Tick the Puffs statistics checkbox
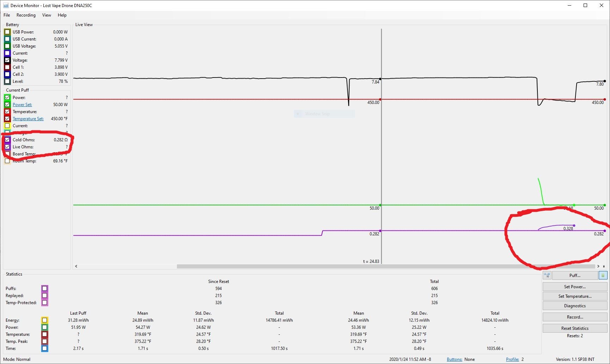 point(44,289)
